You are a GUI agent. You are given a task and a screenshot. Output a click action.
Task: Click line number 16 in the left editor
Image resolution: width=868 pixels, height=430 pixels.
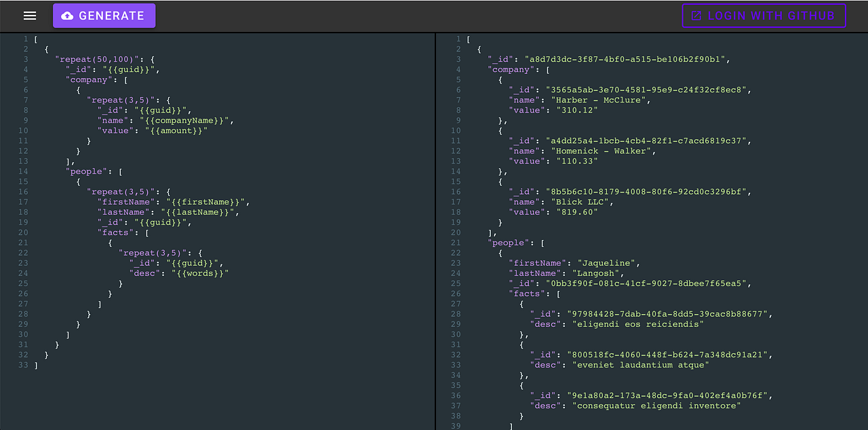coord(22,191)
